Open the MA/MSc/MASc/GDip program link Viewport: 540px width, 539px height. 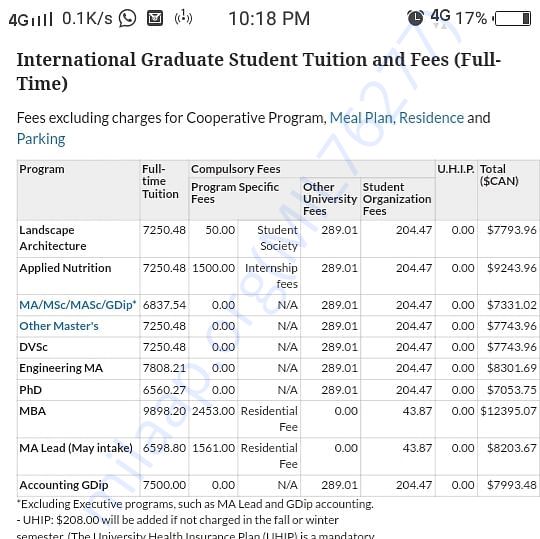tap(77, 305)
